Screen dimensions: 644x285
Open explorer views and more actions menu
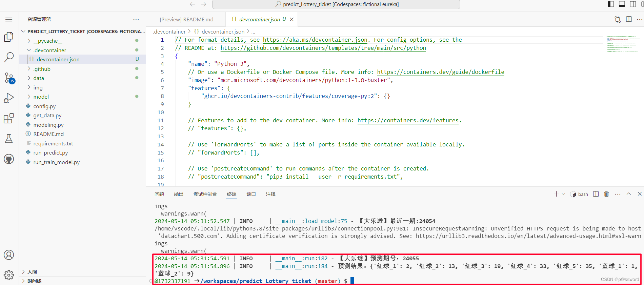point(136,19)
